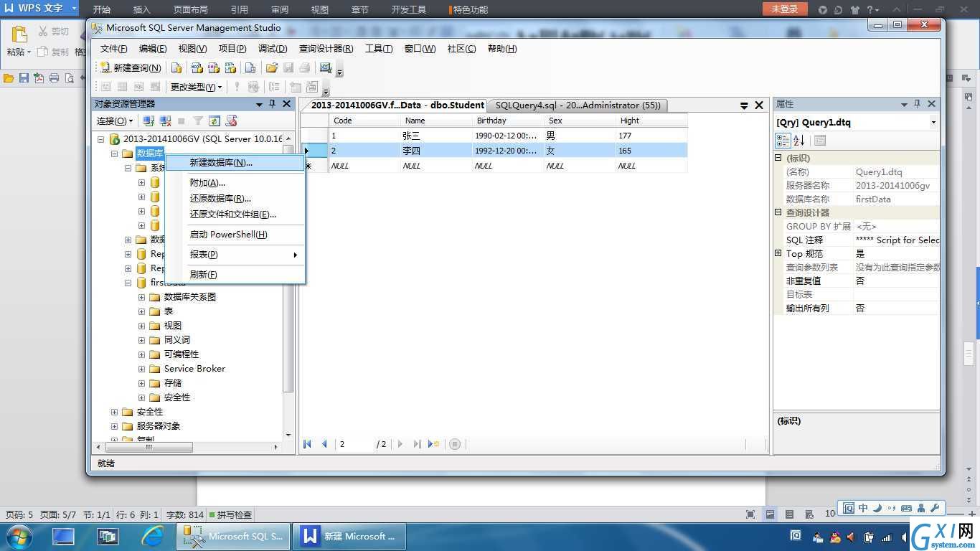Click the Alphabetical sort properties icon

tap(799, 141)
